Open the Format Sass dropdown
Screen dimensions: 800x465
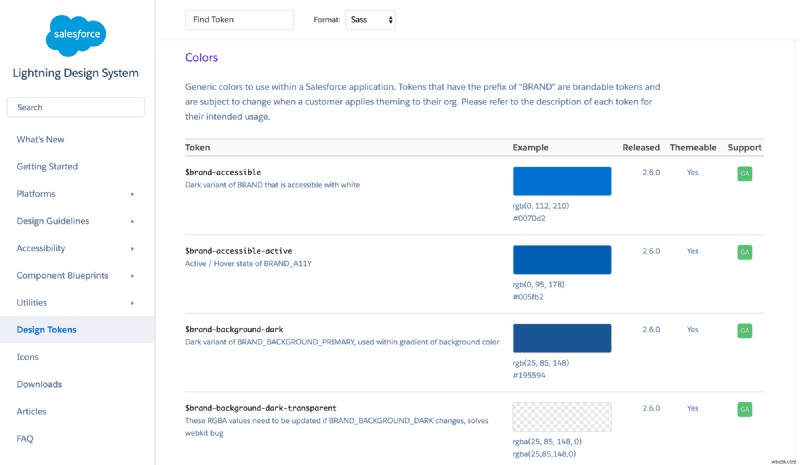[370, 19]
